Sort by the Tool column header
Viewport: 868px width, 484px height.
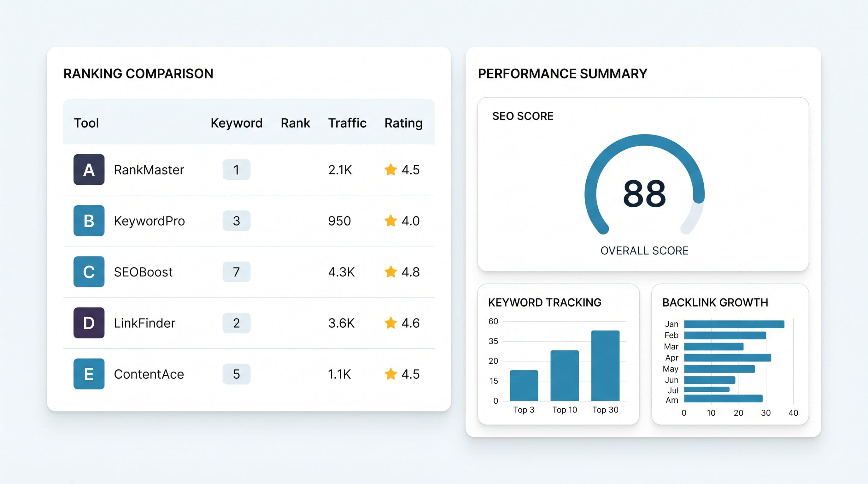pos(86,123)
